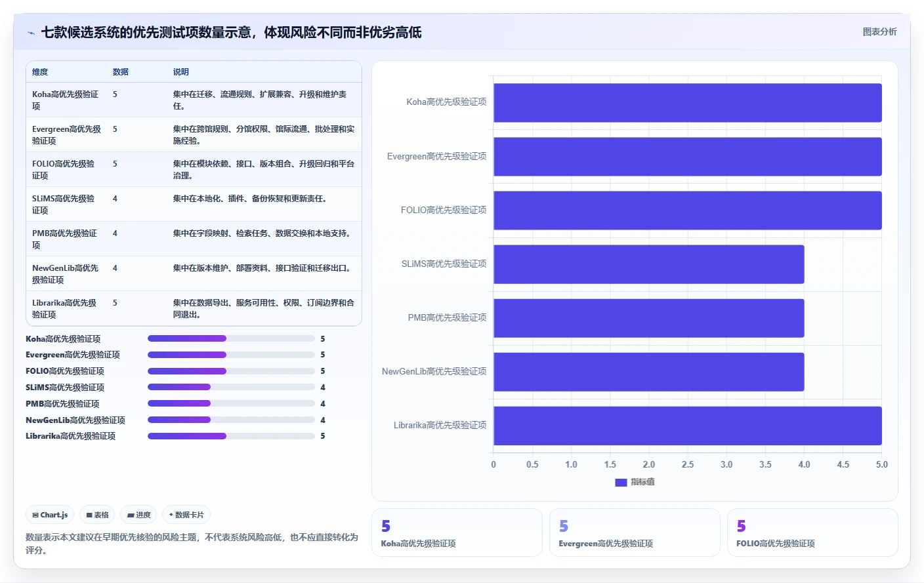Click the 数据 column header

click(x=121, y=72)
